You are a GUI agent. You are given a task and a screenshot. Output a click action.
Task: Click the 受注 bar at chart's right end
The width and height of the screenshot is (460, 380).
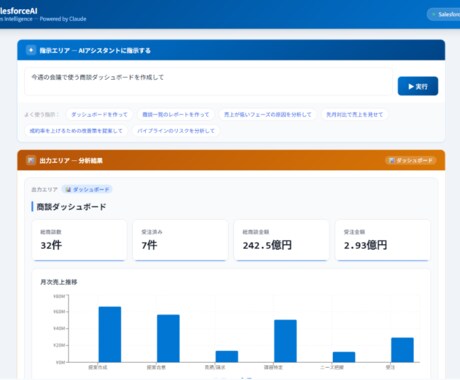(x=402, y=350)
